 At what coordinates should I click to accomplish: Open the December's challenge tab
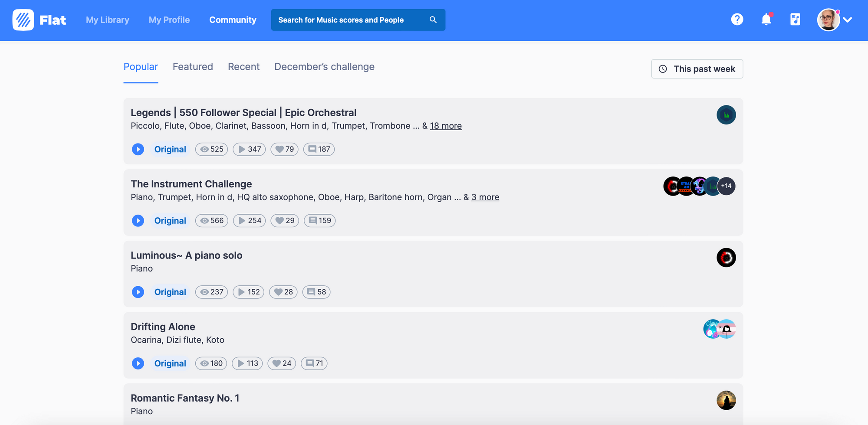(324, 67)
